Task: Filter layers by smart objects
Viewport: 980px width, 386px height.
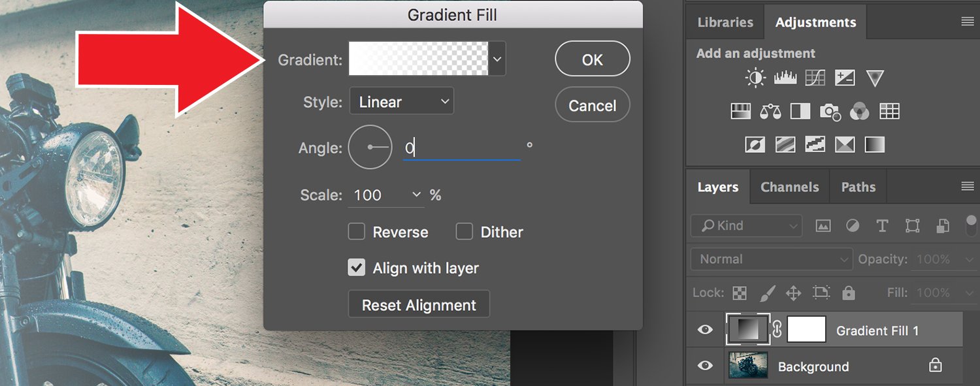Action: coord(943,226)
